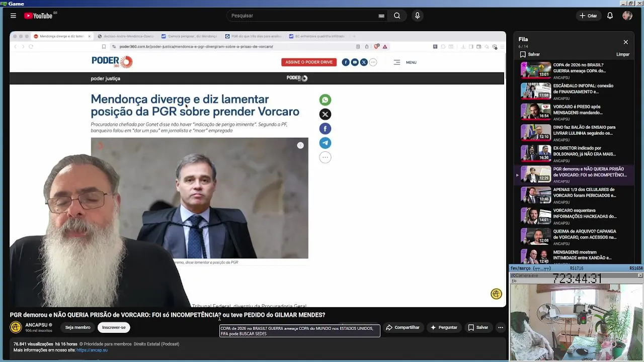Click the yellow ANCAPSU watermark badge on the video
The image size is (644, 362).
(x=496, y=294)
